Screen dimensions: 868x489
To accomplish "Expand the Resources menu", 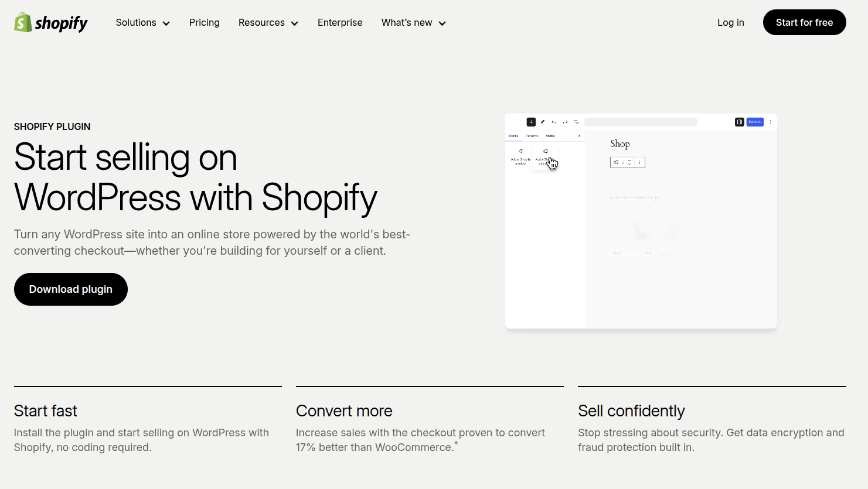I will pos(268,23).
